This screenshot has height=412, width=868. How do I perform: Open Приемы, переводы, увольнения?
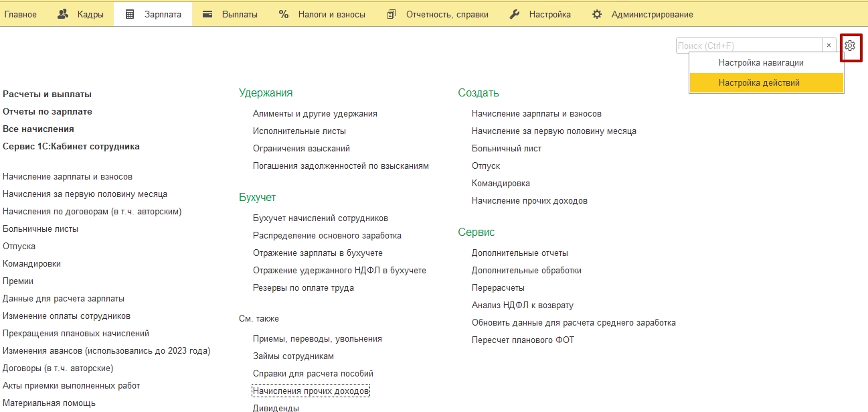pos(317,339)
